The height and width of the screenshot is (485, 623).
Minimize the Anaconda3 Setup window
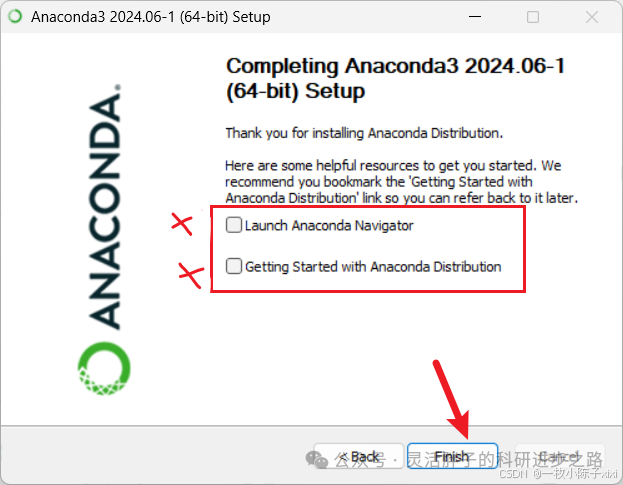coord(475,17)
